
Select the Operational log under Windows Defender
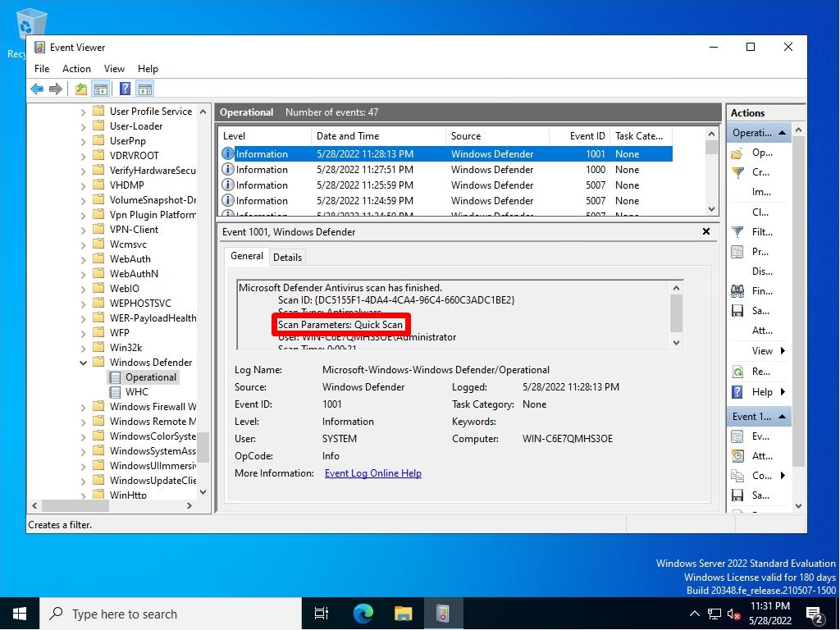pos(151,377)
